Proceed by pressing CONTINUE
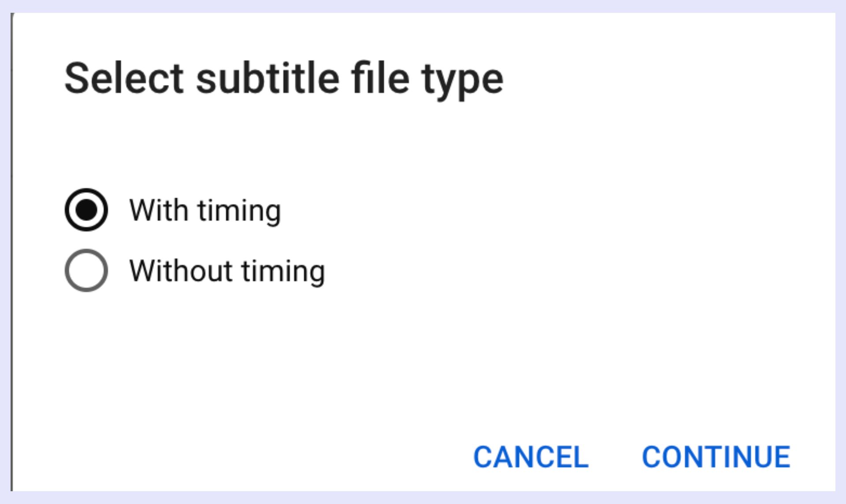 point(716,457)
